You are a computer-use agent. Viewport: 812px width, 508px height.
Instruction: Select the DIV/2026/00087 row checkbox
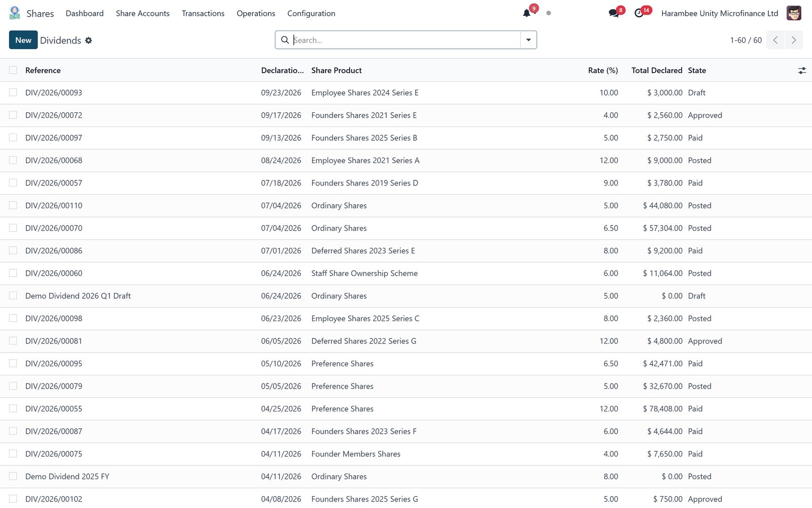(x=13, y=431)
